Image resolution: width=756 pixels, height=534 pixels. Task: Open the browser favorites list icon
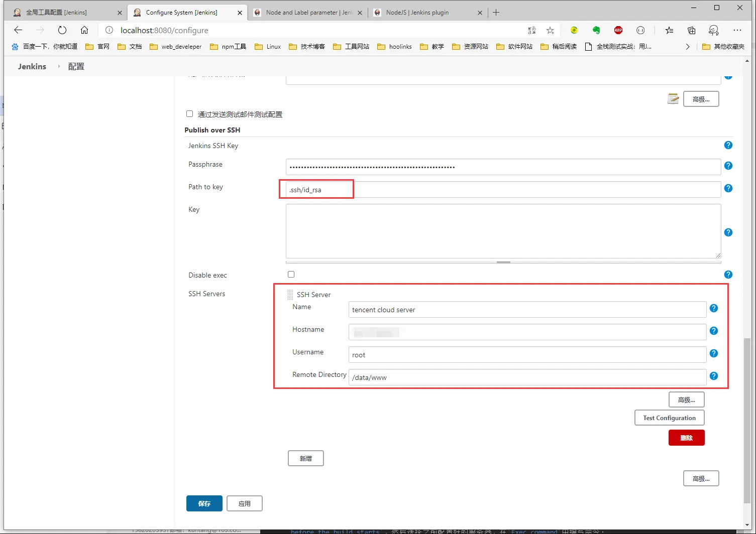(669, 31)
